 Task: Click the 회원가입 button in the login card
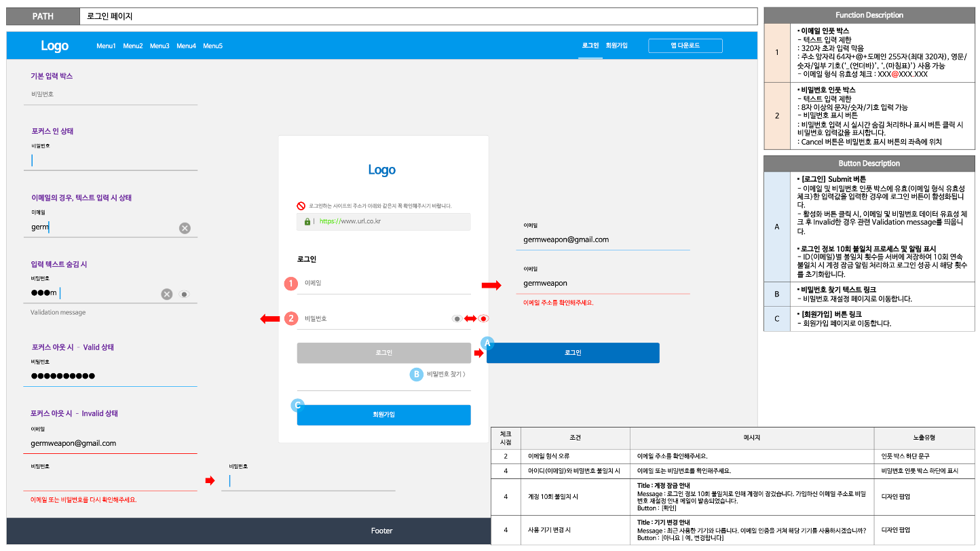click(x=384, y=415)
